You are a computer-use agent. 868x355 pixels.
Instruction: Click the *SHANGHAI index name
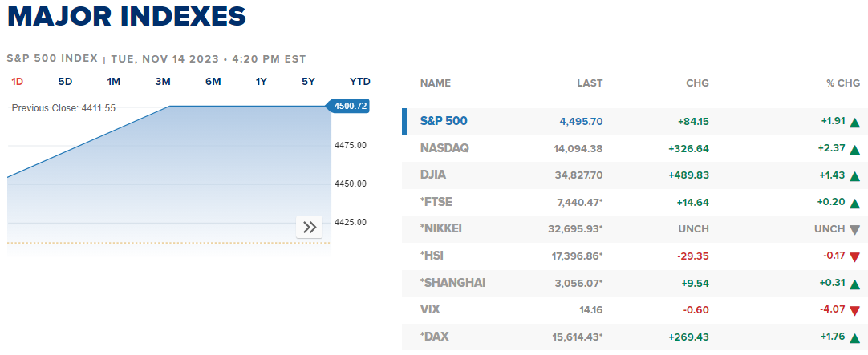(x=452, y=282)
